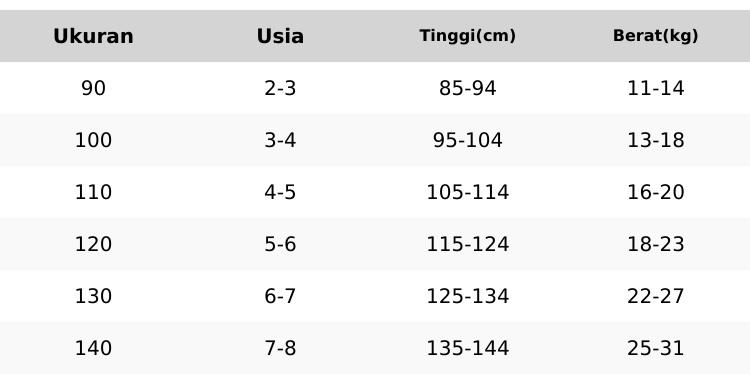Image resolution: width=750 pixels, height=374 pixels.
Task: Select size 120 cell
Action: pyautogui.click(x=93, y=244)
